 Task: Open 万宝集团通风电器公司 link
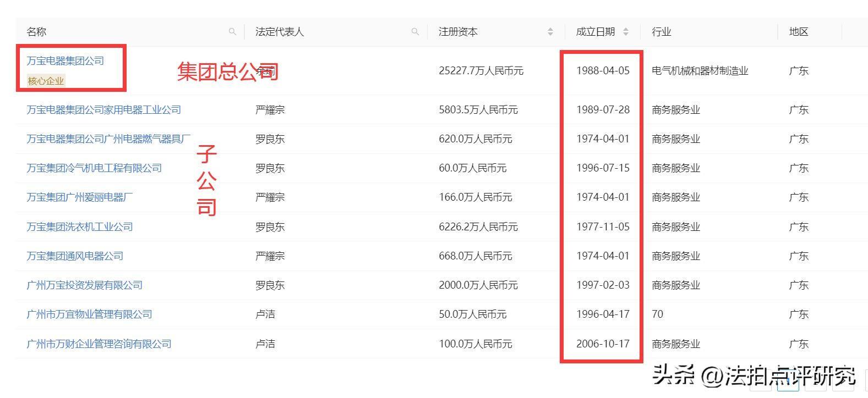[75, 256]
